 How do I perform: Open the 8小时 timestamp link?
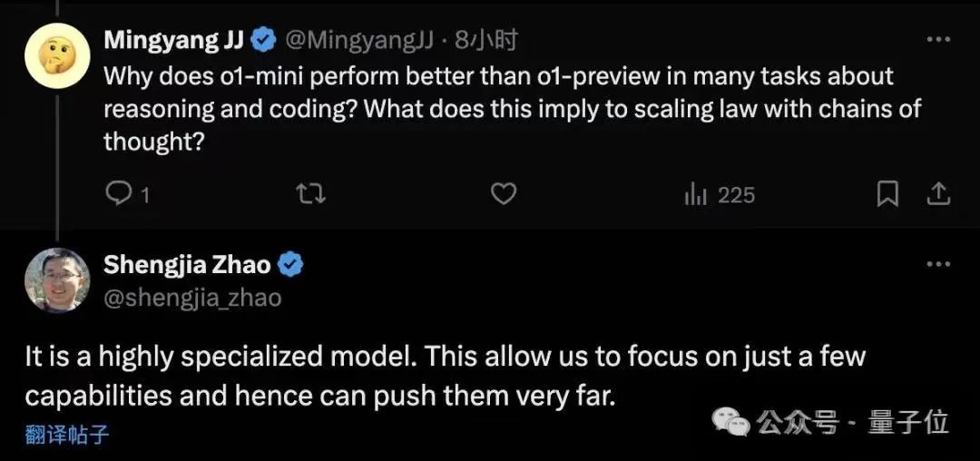[x=485, y=41]
